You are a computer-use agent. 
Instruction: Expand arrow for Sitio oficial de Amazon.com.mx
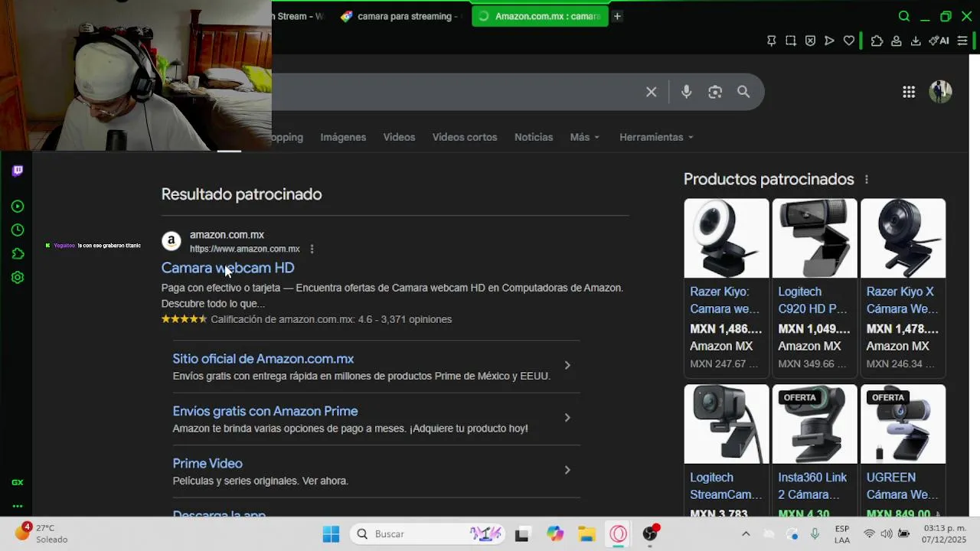pyautogui.click(x=567, y=365)
